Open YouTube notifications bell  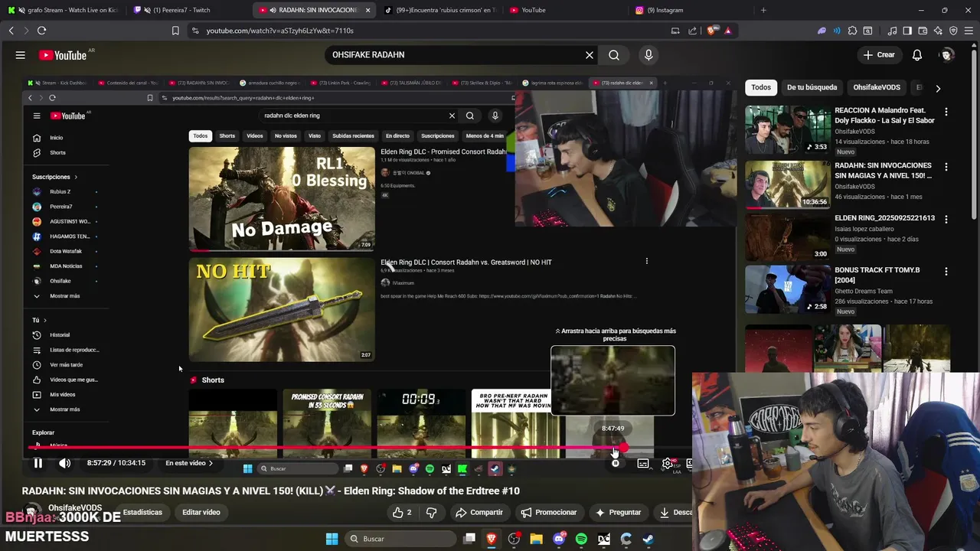click(917, 55)
